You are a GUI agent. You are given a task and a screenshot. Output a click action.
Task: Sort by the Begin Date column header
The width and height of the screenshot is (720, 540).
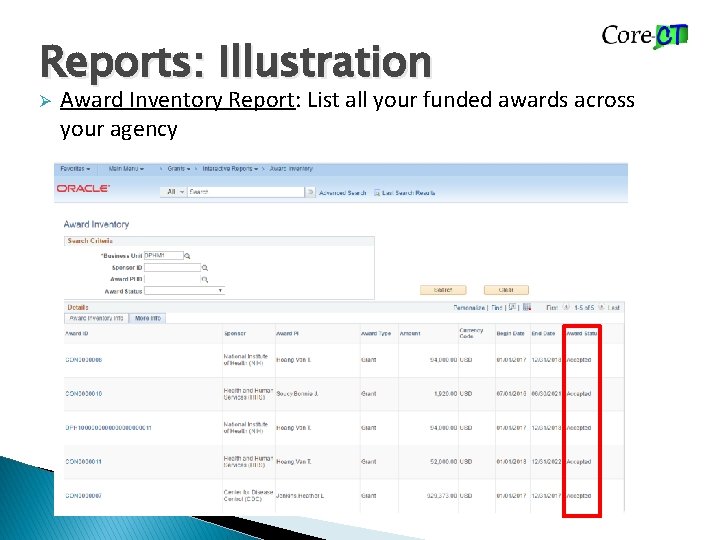pyautogui.click(x=510, y=333)
